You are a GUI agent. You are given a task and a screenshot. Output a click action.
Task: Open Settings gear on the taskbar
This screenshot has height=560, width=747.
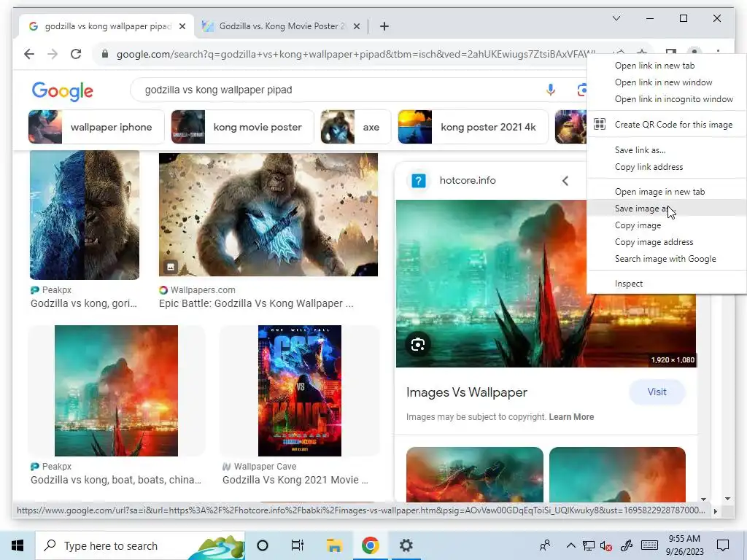coord(406,545)
